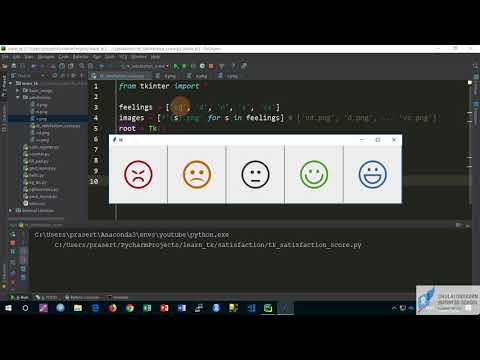Open the 6: TODO tool window tab

(x=46, y=297)
